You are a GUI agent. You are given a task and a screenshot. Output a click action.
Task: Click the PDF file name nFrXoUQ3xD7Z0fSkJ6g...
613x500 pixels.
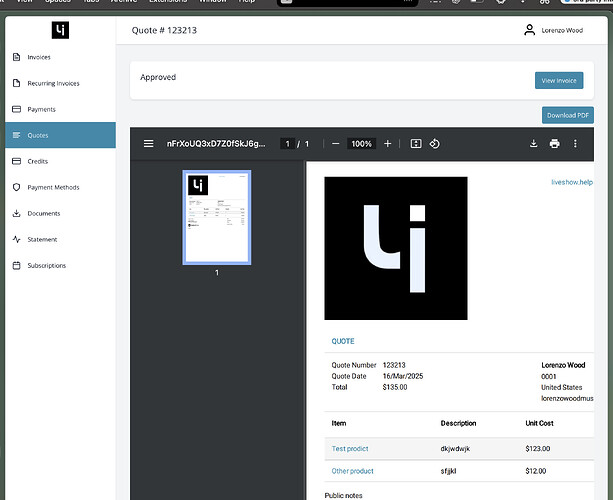click(216, 144)
